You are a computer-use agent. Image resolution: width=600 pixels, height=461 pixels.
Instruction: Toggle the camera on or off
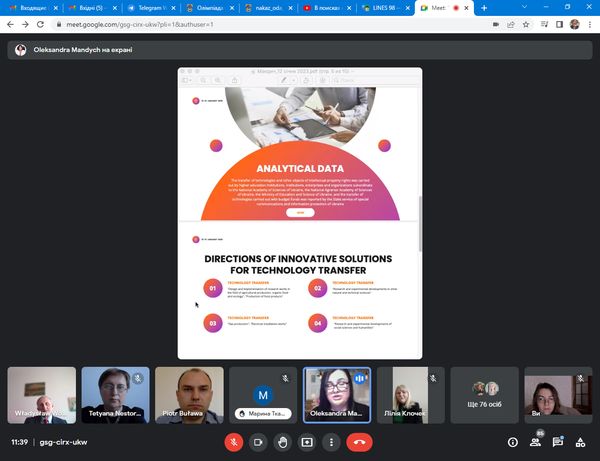(x=257, y=441)
